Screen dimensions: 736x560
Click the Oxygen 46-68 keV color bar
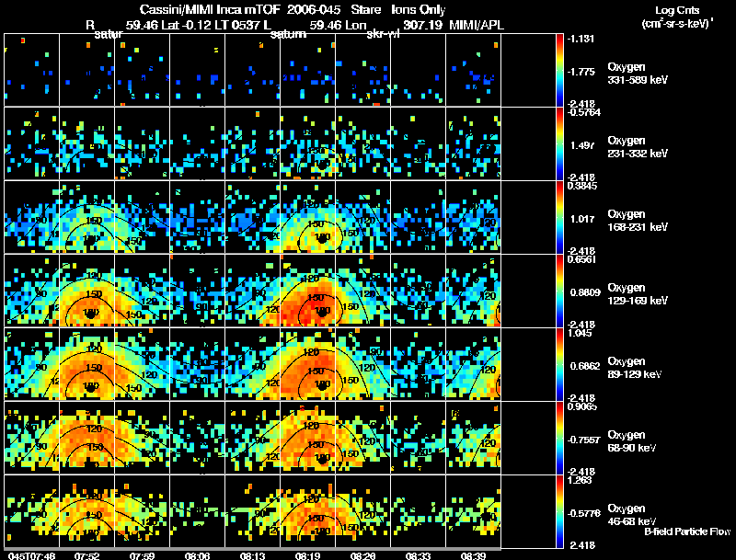click(x=559, y=511)
